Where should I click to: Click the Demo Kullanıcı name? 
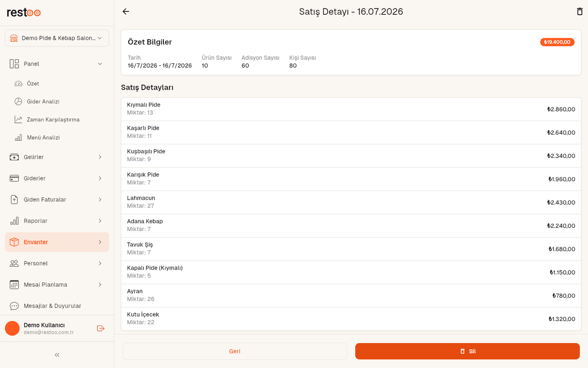pyautogui.click(x=44, y=325)
